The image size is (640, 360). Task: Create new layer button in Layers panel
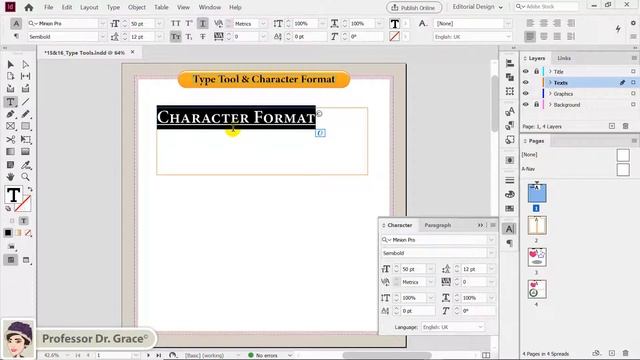(x=611, y=126)
